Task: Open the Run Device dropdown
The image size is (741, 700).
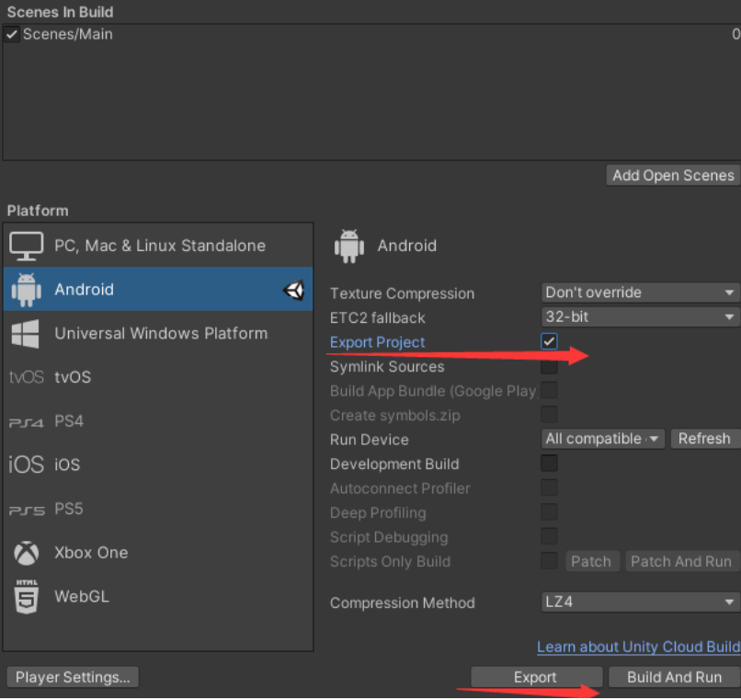Action: [603, 439]
